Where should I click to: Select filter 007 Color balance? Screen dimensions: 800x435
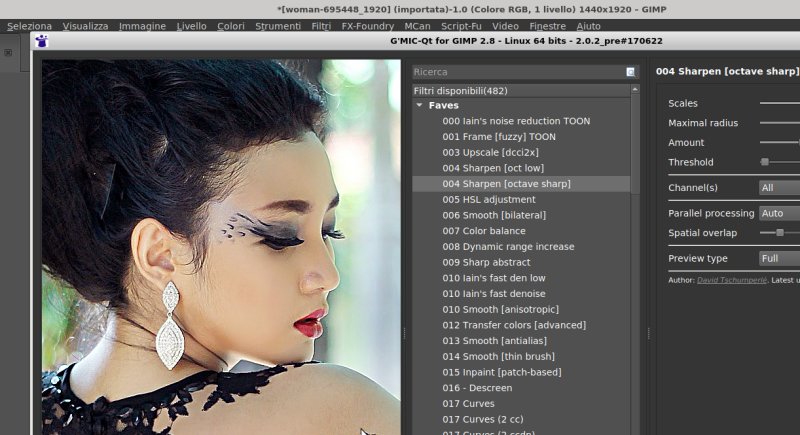(x=484, y=231)
